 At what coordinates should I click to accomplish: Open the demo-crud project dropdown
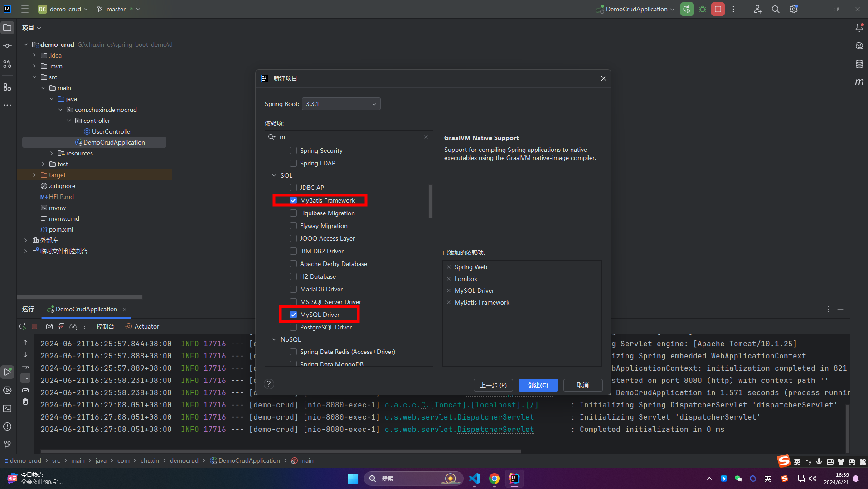coord(63,9)
